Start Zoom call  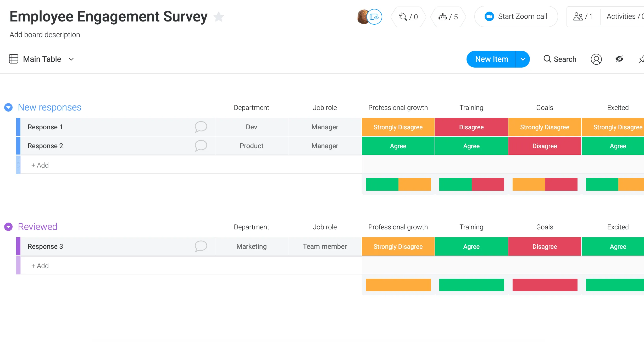coord(516,16)
